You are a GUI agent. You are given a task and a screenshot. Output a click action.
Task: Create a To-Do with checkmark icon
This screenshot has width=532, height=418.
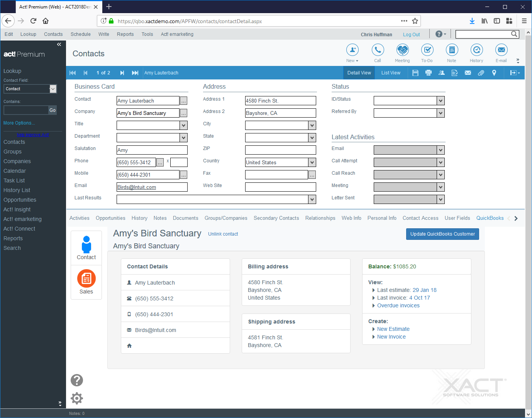click(x=427, y=50)
